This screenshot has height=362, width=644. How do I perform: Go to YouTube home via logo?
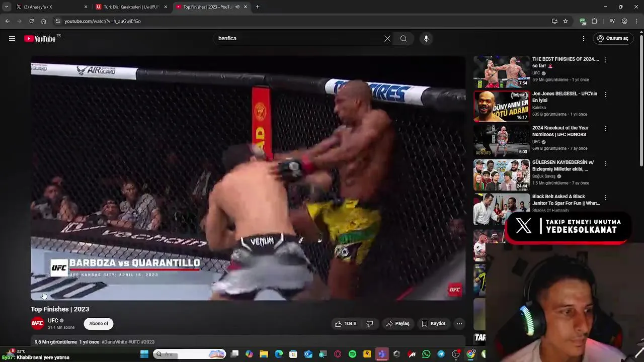tap(40, 39)
